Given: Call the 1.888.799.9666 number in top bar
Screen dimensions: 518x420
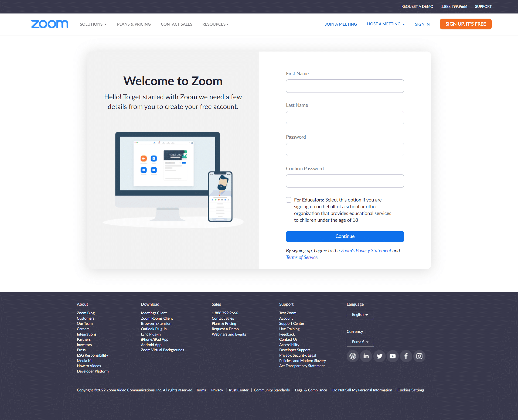Looking at the screenshot, I should (454, 6).
